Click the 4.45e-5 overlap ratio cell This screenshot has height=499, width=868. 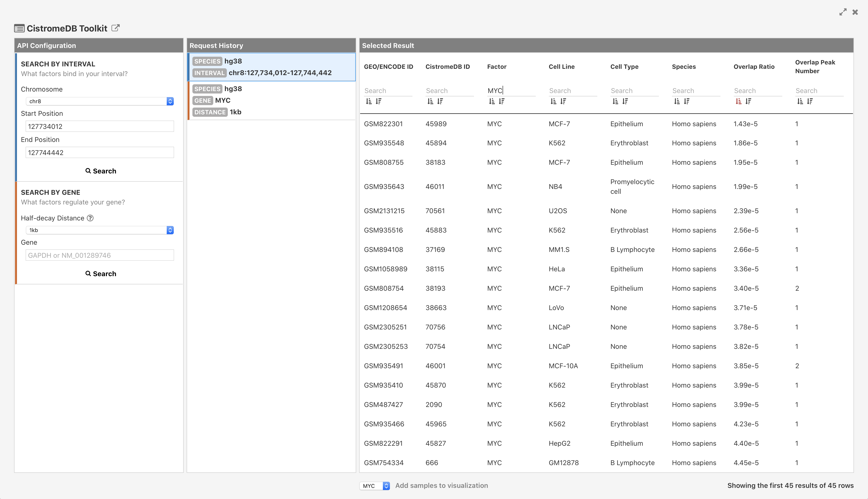click(x=746, y=463)
